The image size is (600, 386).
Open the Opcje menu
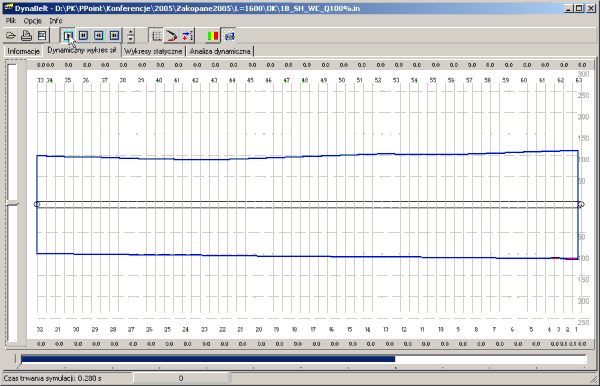point(33,21)
